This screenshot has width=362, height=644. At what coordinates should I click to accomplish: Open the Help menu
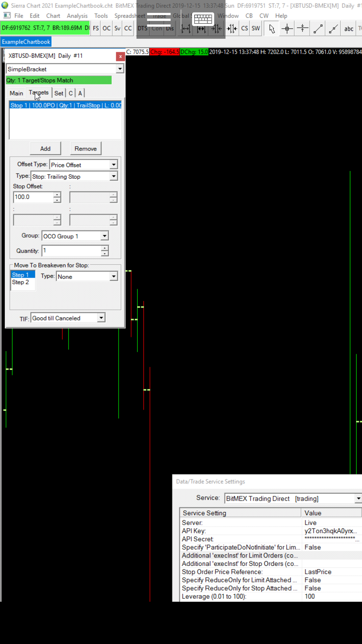coord(281,16)
